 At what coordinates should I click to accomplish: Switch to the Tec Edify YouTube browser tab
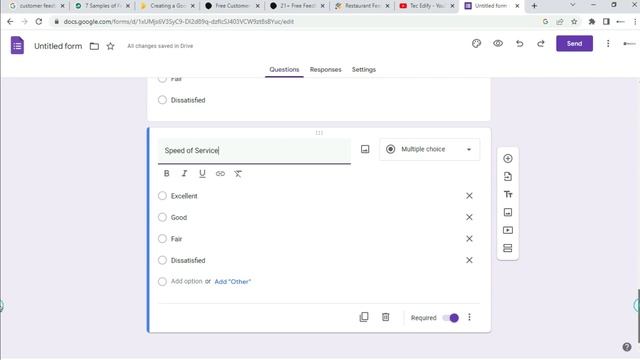coord(427,6)
